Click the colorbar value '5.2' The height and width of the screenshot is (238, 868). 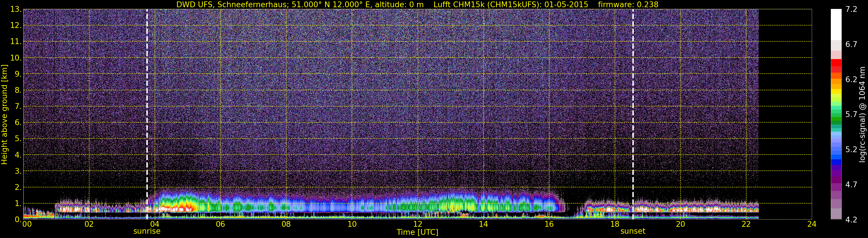point(851,150)
